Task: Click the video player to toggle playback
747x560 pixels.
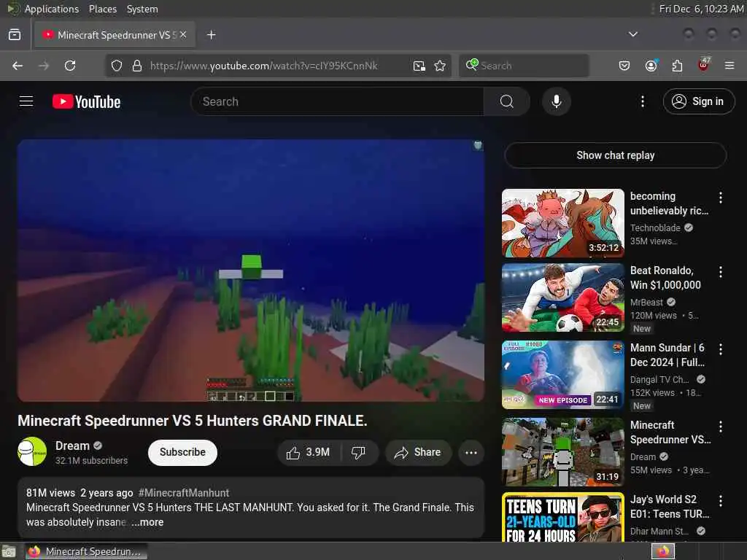Action: pyautogui.click(x=251, y=271)
